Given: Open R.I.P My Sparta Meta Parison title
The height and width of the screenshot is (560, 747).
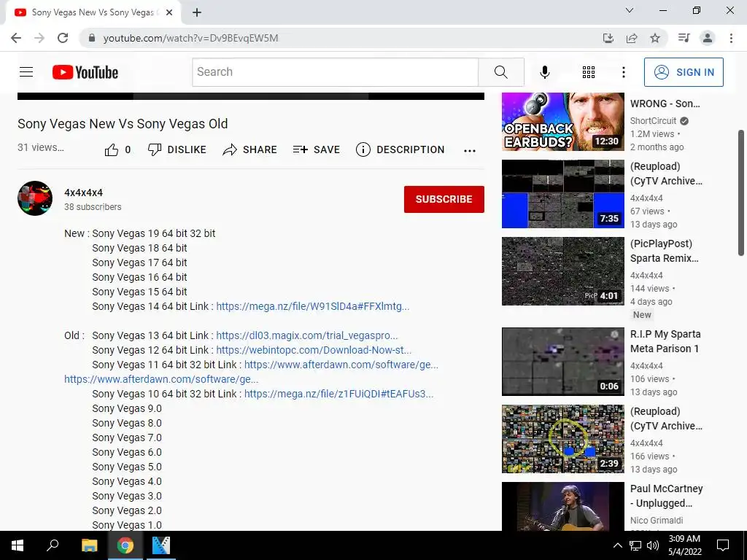Looking at the screenshot, I should 665,341.
